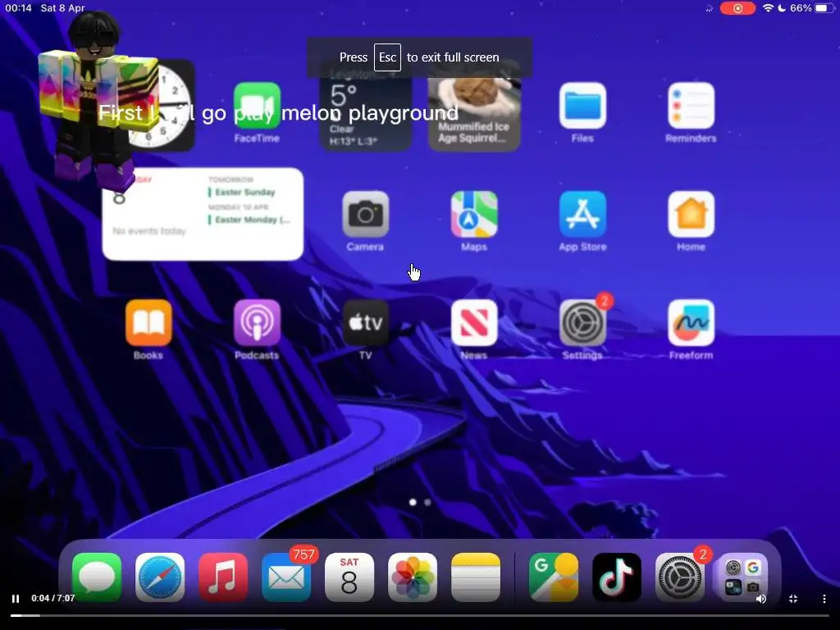Open the FaceTime app
840x630 pixels.
tap(257, 106)
